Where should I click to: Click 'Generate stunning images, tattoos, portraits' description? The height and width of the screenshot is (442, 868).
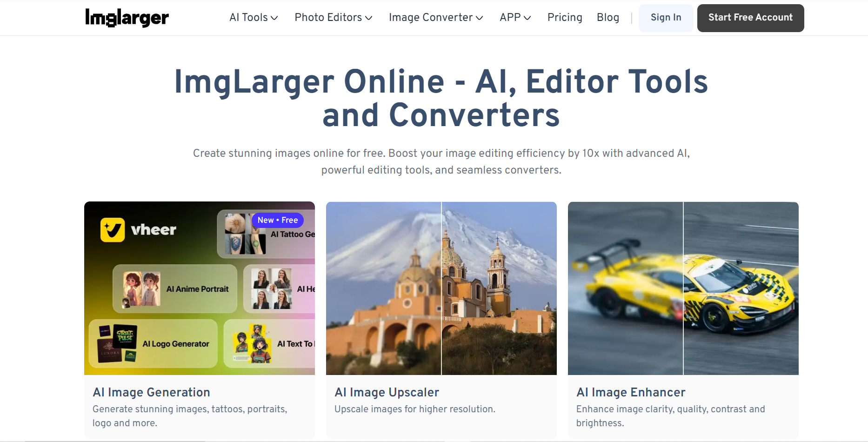click(x=190, y=416)
